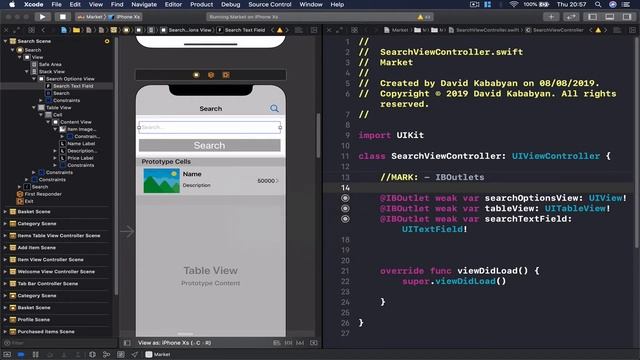This screenshot has height=360, width=640.
Task: Click warning icon in right jump bar
Action: 598,30
